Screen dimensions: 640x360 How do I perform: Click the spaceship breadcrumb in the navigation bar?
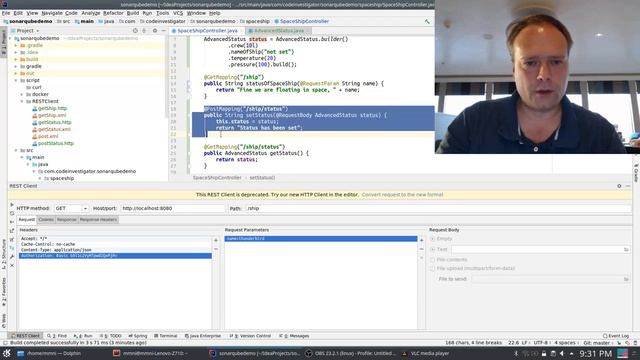pos(255,21)
